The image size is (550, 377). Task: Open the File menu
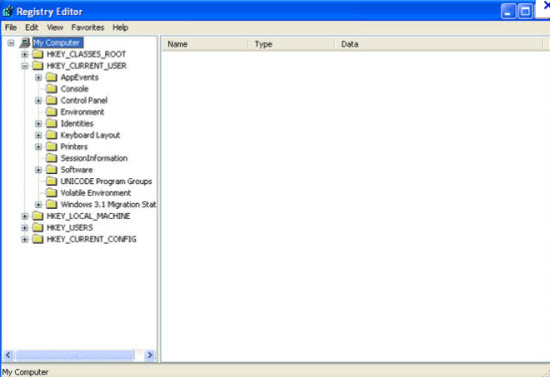[11, 27]
